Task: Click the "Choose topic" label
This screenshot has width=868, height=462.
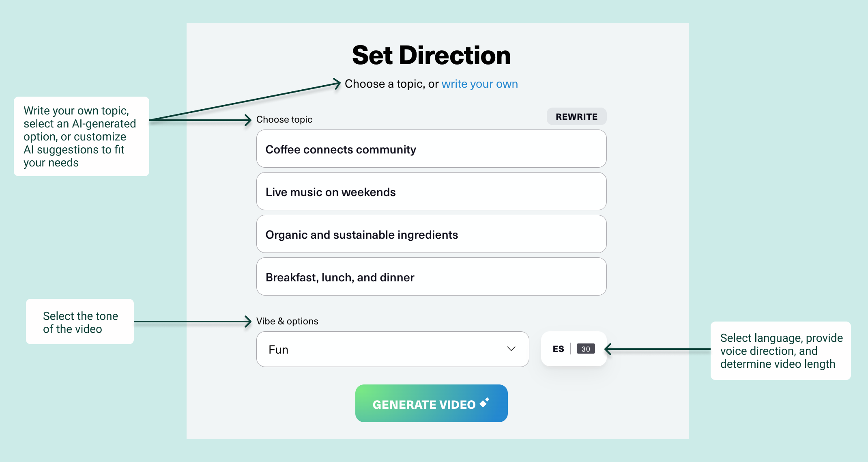Action: pyautogui.click(x=284, y=120)
